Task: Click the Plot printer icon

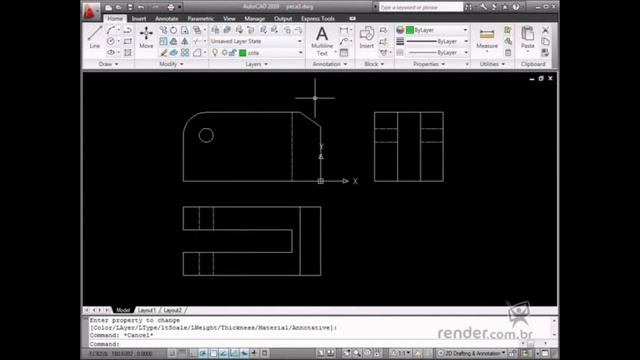Action: [x=171, y=7]
